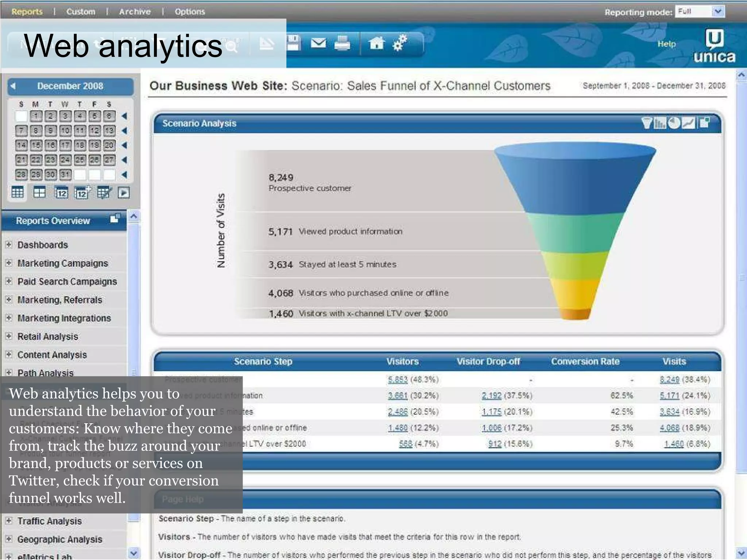The height and width of the screenshot is (560, 747).
Task: Select December 16 in the calendar
Action: [x=50, y=145]
